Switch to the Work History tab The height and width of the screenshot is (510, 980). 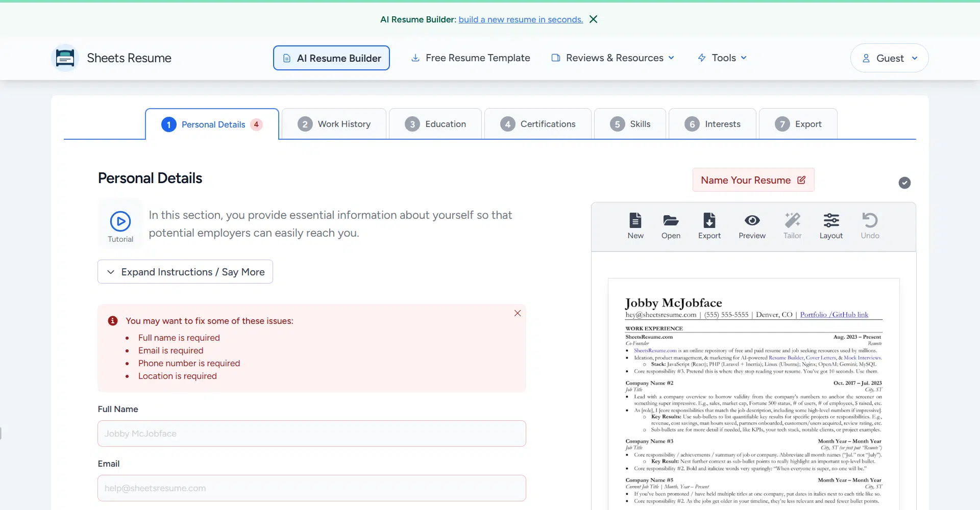point(334,124)
